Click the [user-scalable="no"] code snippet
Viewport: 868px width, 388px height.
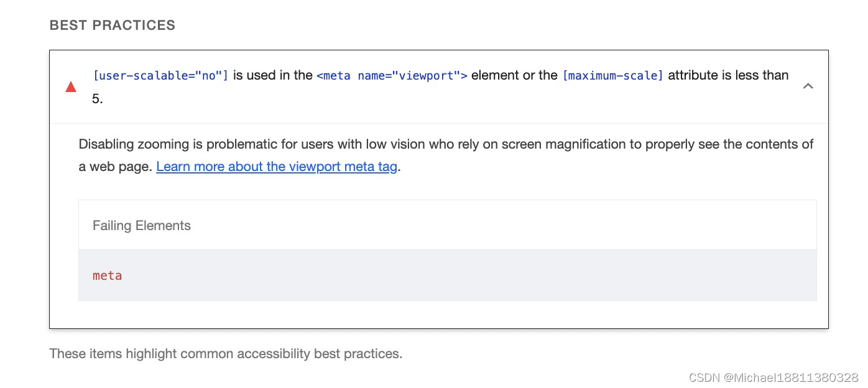pyautogui.click(x=160, y=75)
